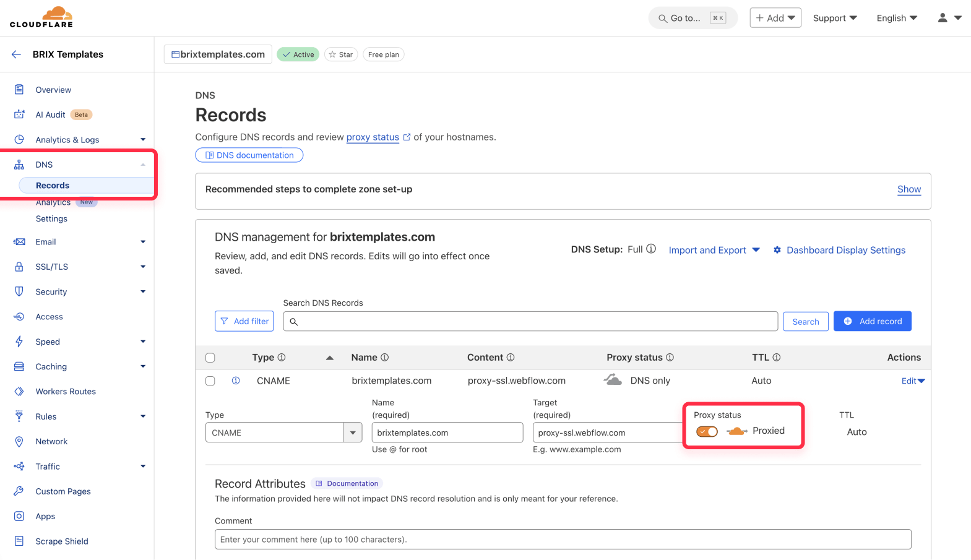This screenshot has height=560, width=971.
Task: Expand the SSL/TLS sidebar section
Action: point(143,267)
